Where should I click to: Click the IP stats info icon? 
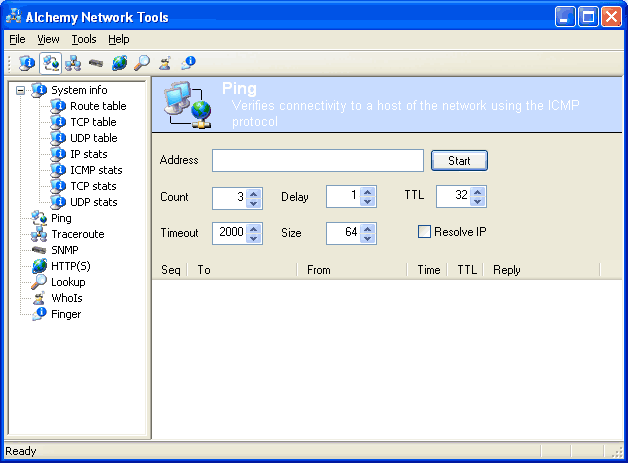[x=58, y=154]
